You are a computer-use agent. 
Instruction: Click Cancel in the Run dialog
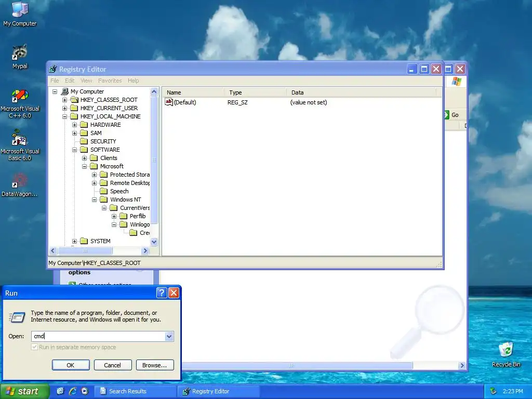click(x=112, y=365)
